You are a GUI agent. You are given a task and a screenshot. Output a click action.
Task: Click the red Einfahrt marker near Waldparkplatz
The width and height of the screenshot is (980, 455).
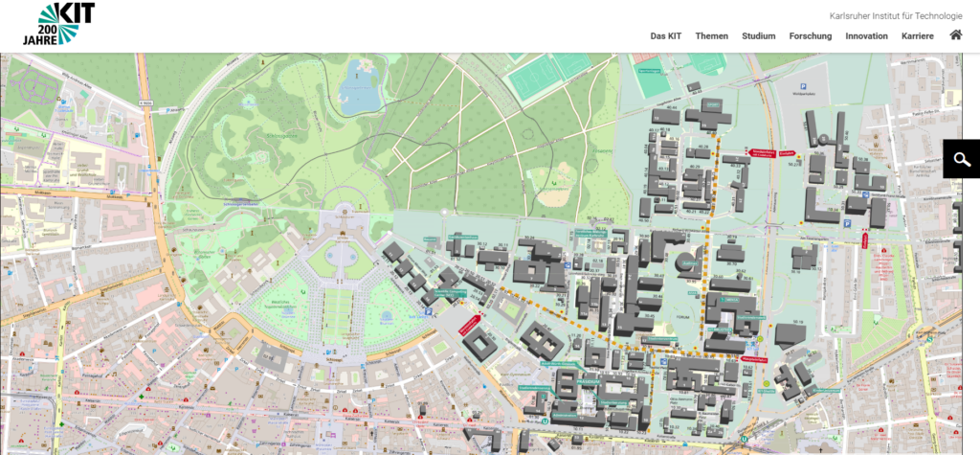coord(787,153)
